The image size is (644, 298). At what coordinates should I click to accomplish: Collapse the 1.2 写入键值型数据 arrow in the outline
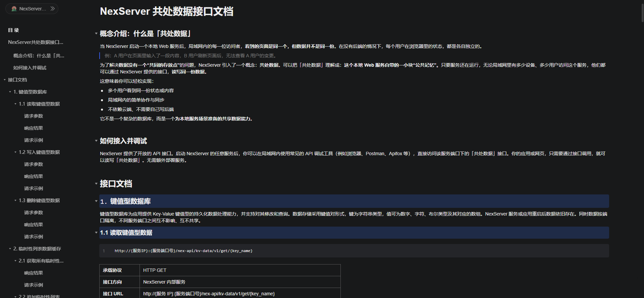[x=15, y=152]
